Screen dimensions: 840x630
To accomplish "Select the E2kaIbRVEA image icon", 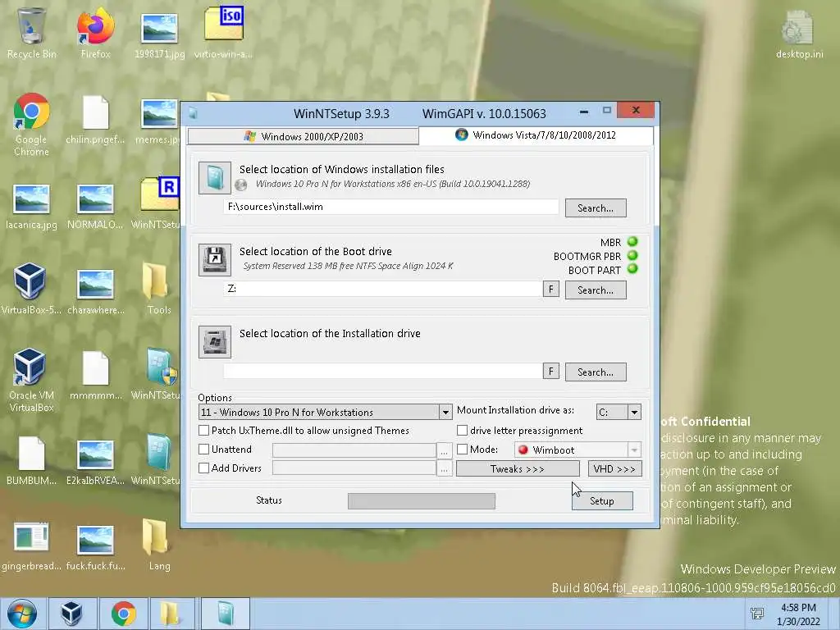I will point(95,461).
